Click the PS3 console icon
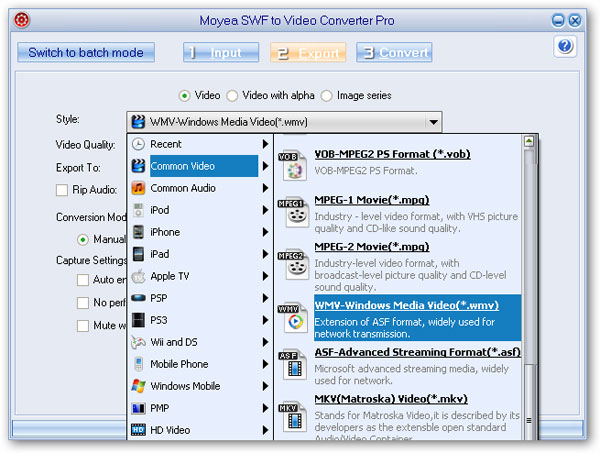 (x=138, y=320)
